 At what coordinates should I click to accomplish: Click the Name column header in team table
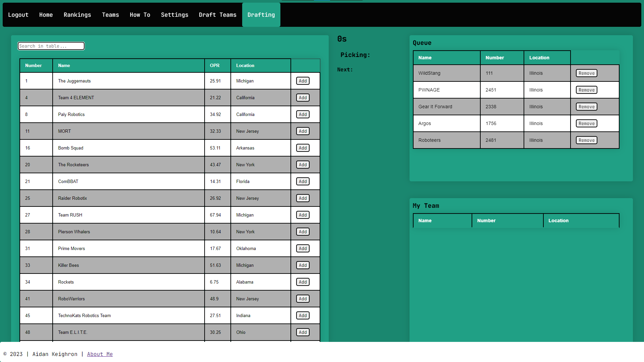click(x=128, y=65)
